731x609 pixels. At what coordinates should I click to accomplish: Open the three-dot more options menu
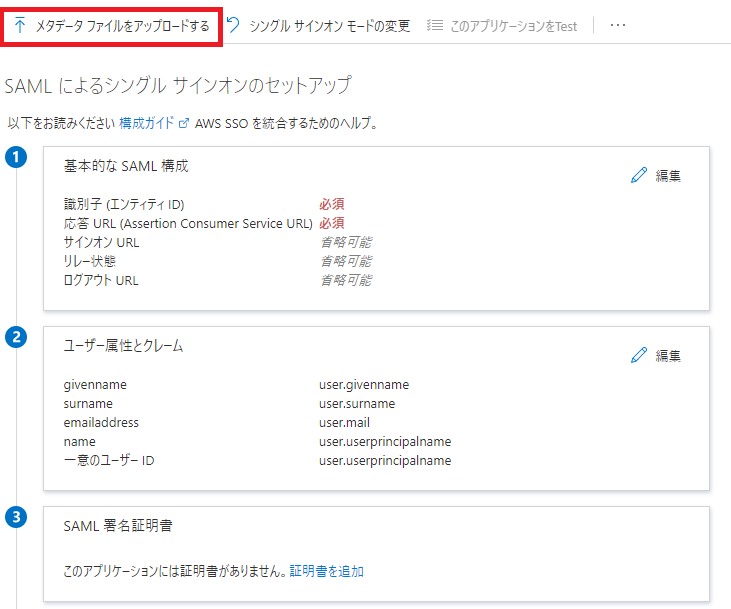(618, 25)
